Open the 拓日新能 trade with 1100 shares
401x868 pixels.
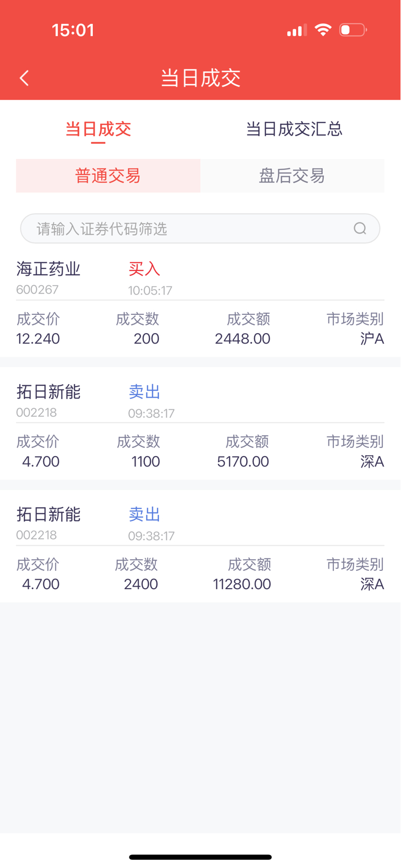point(200,423)
